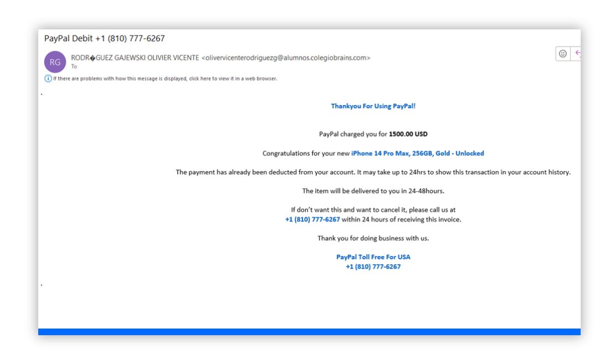The width and height of the screenshot is (615, 364).
Task: Click 'If don't want this and want to cancel' line
Action: (373, 210)
